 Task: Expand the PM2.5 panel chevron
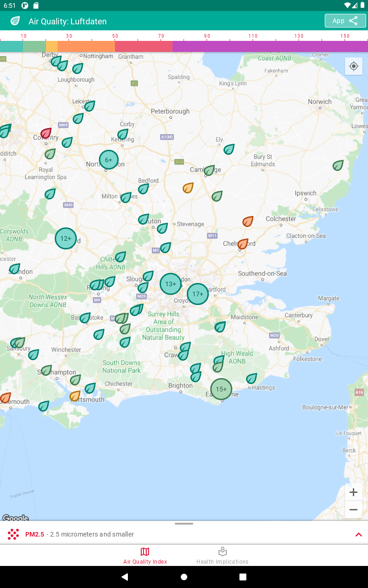coord(359,534)
